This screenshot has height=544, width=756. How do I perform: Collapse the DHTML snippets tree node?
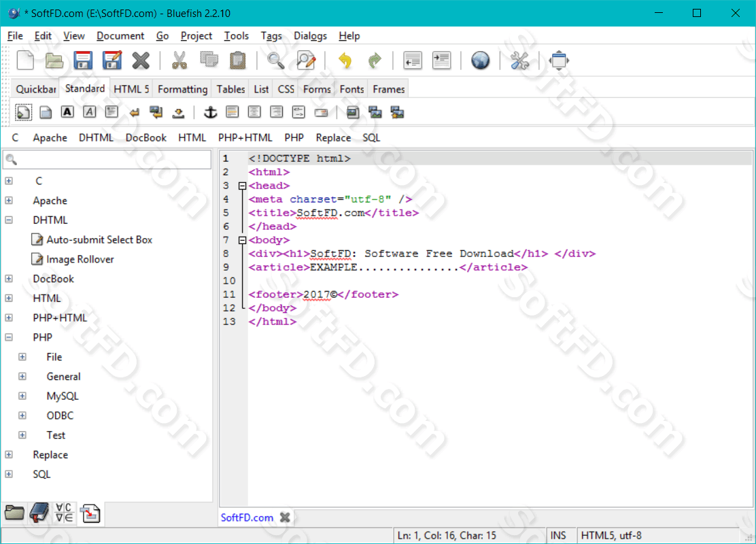[x=9, y=220]
